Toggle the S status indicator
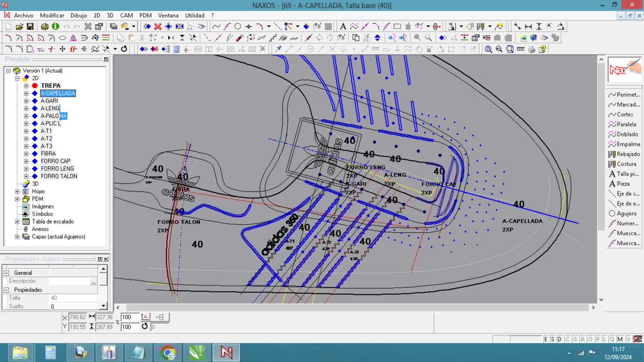 pyautogui.click(x=553, y=339)
